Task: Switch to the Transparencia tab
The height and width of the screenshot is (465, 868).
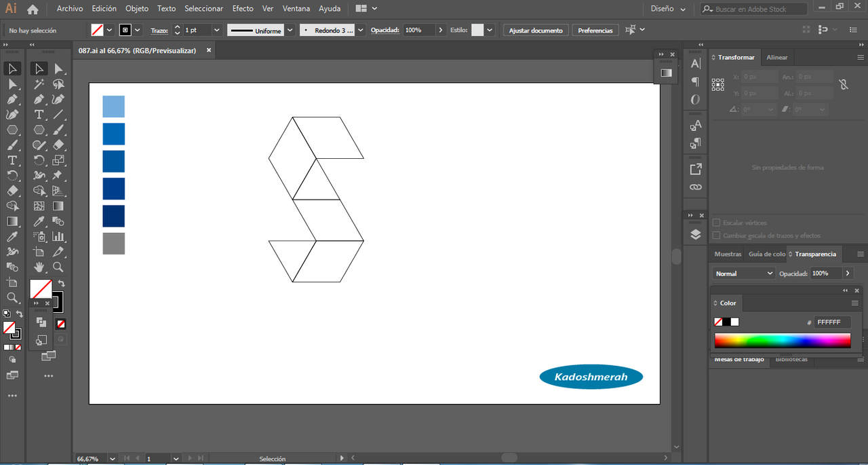Action: click(816, 254)
